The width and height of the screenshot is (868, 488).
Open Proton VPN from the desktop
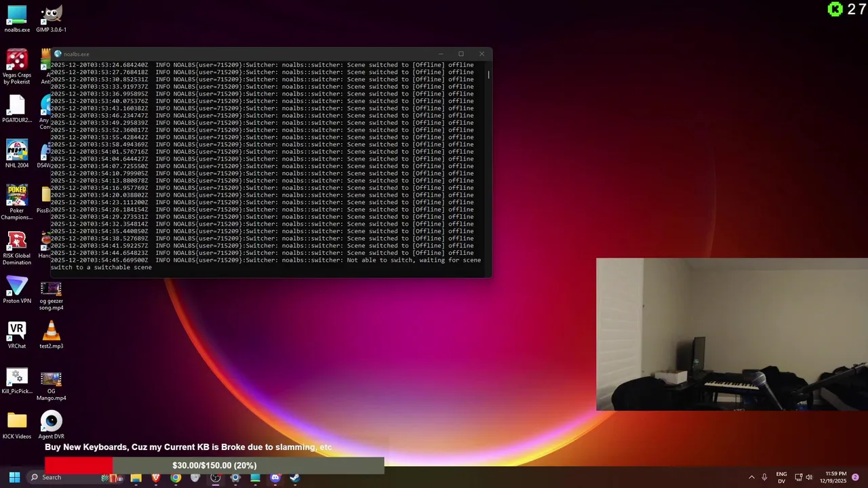point(17,290)
